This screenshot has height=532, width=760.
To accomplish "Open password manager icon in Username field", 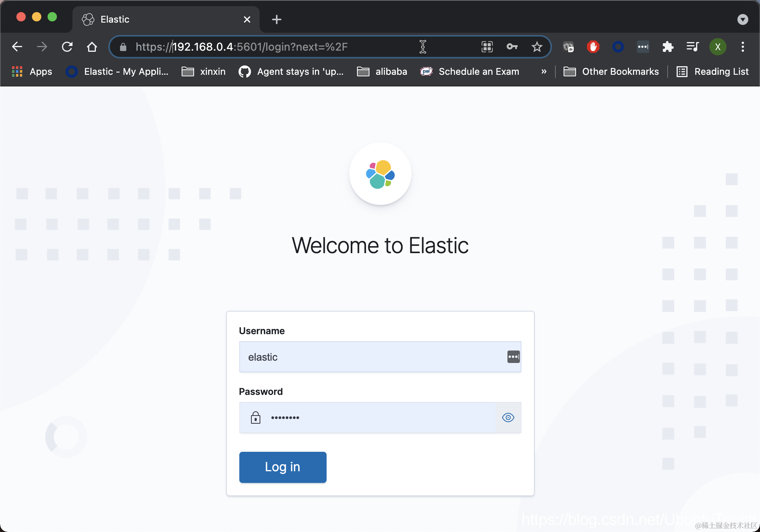I will (x=513, y=357).
